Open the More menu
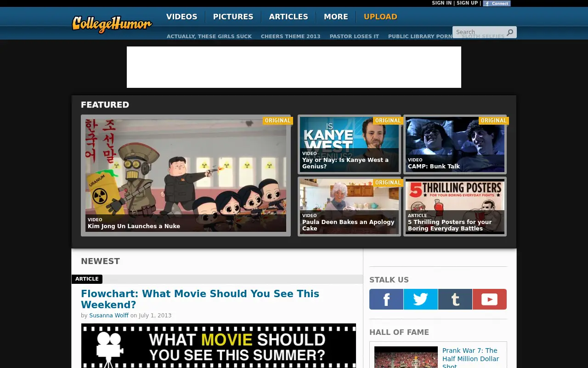 point(336,17)
